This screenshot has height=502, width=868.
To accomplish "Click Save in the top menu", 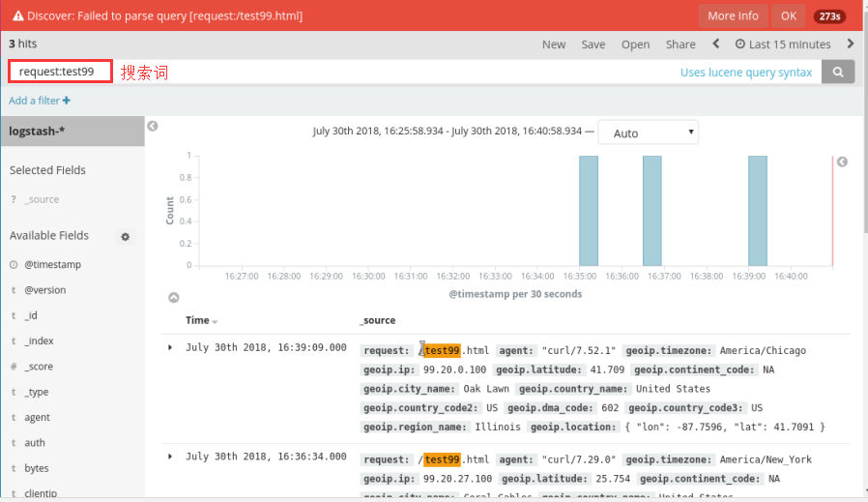I will tap(593, 44).
